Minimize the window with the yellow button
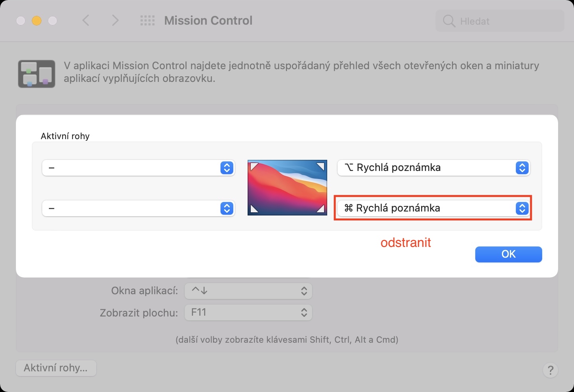This screenshot has width=574, height=392. (37, 21)
